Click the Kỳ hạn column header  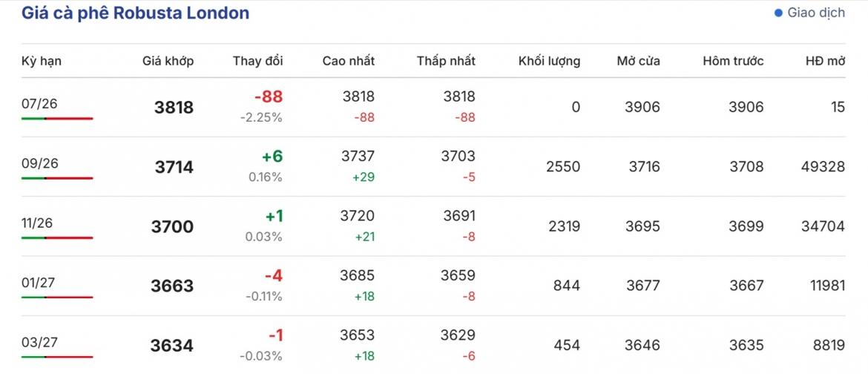click(x=42, y=61)
